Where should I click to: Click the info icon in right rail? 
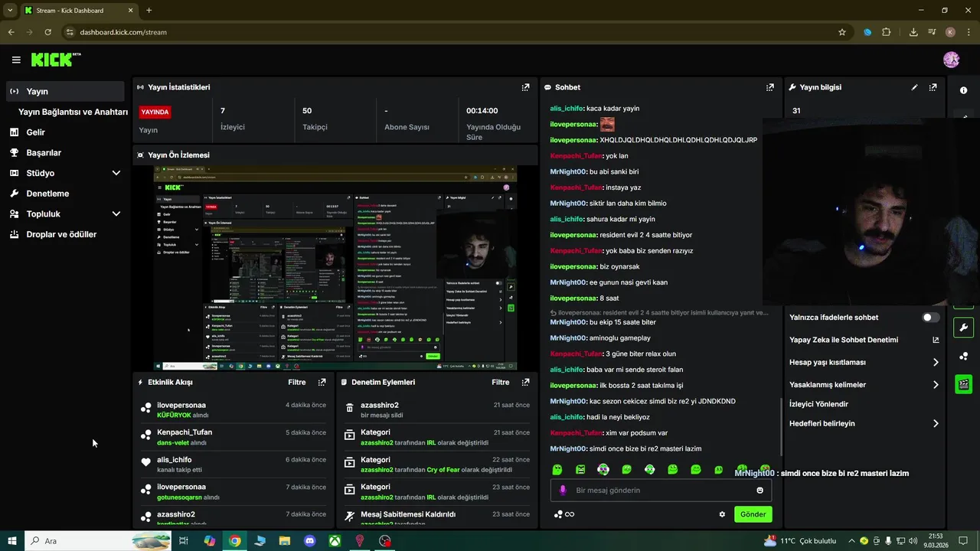point(964,90)
